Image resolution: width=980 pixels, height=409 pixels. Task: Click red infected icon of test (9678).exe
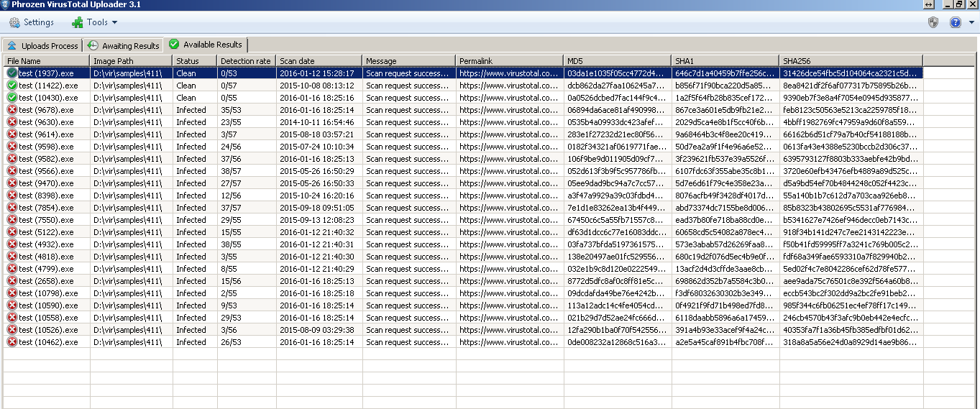[x=12, y=110]
